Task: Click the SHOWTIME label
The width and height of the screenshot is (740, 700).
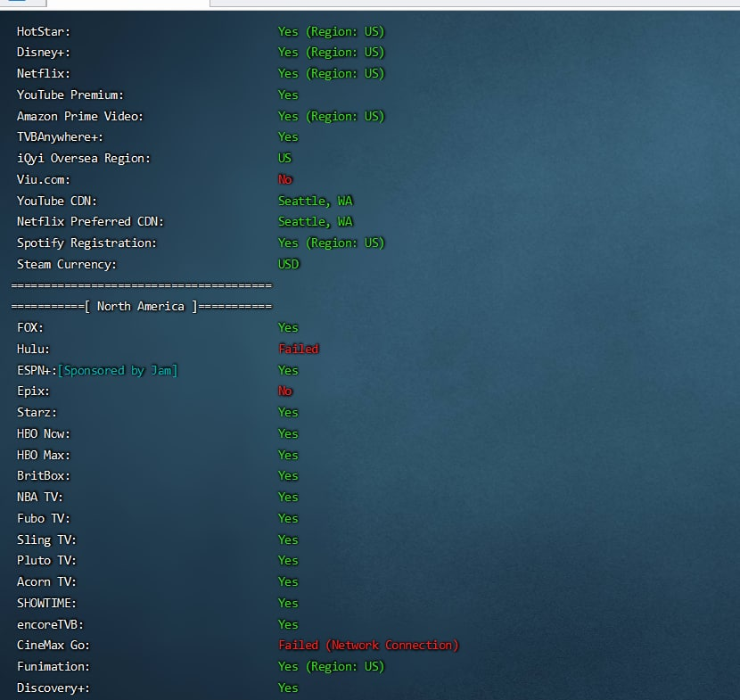Action: 46,603
